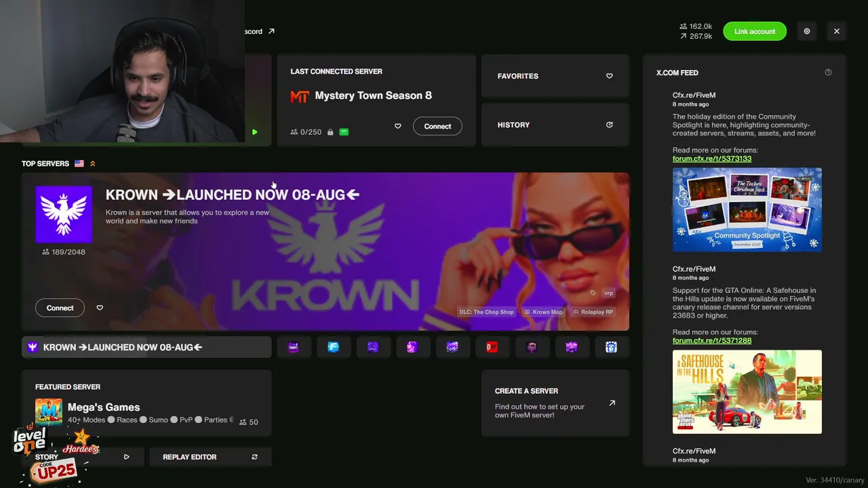View the Safehouse in the Hills image
The height and width of the screenshot is (488, 868).
(747, 392)
